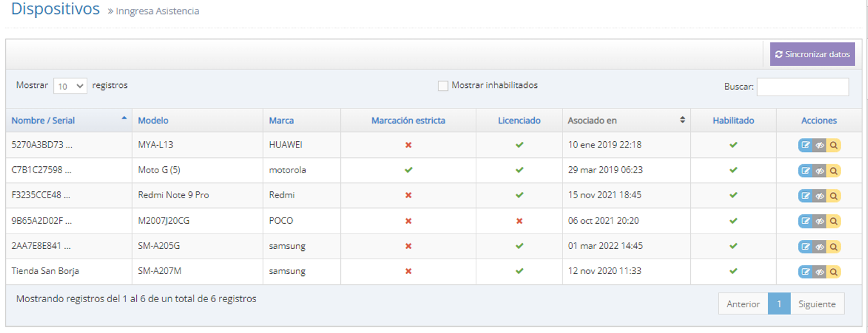Toggle eye icon for Moto G (5) device
The image size is (868, 333).
[819, 171]
